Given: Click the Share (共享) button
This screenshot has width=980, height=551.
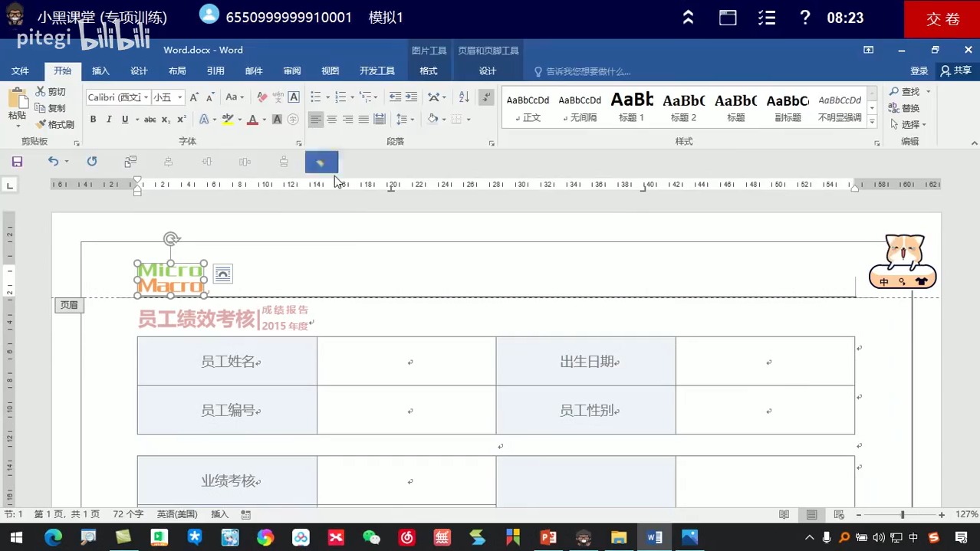Looking at the screenshot, I should [x=956, y=71].
